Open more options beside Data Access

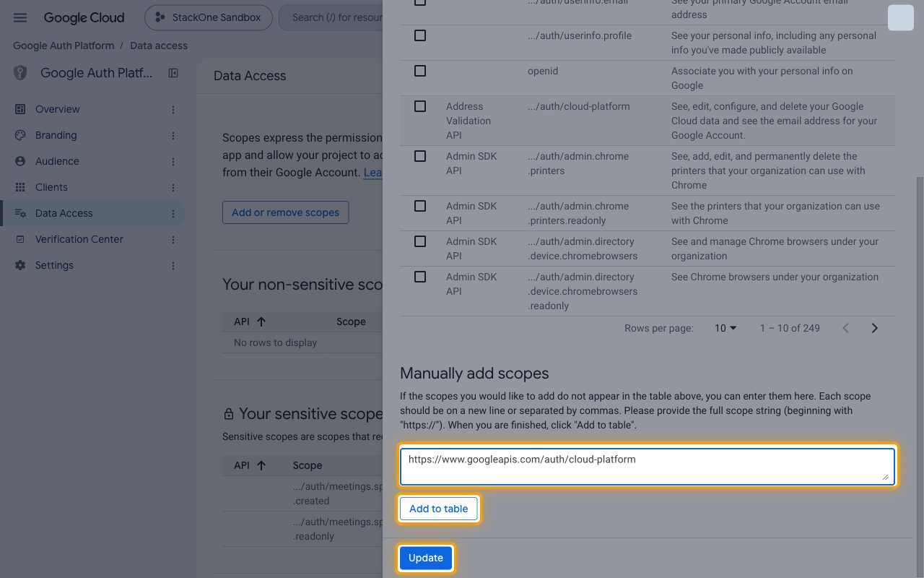pyautogui.click(x=173, y=214)
